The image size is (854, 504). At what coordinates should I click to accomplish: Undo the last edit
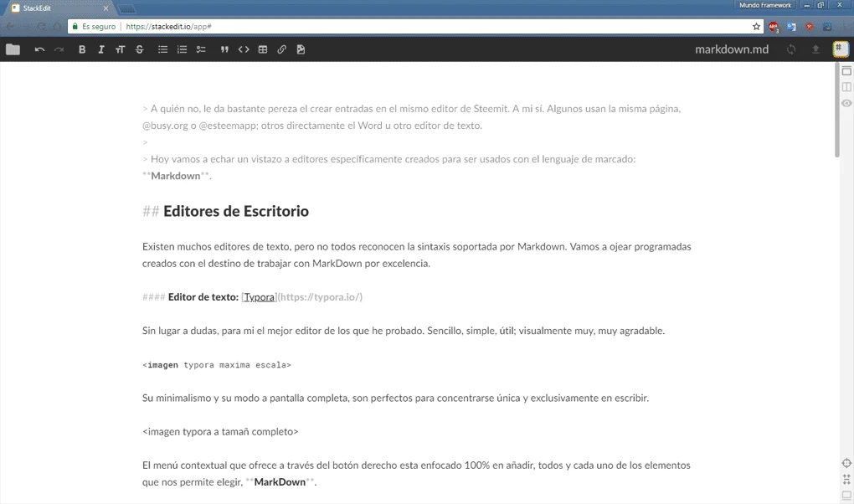39,49
